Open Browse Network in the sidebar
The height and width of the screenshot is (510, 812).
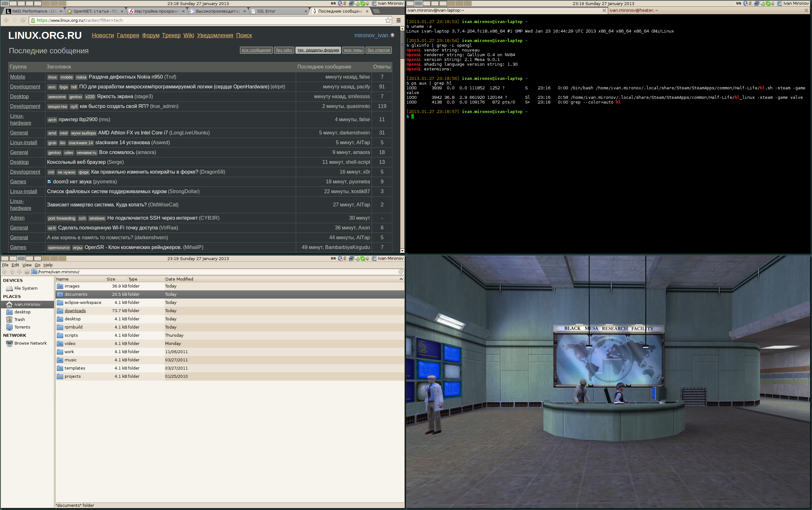point(26,343)
